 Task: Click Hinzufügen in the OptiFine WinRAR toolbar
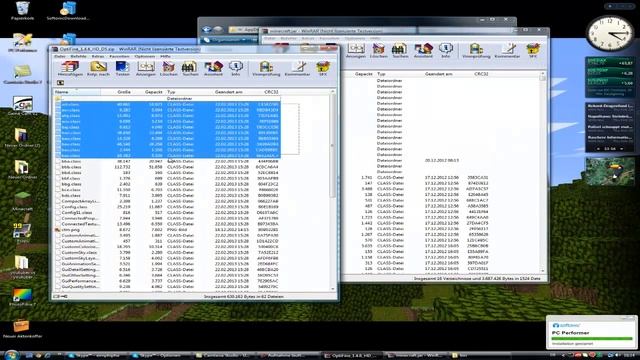click(70, 68)
